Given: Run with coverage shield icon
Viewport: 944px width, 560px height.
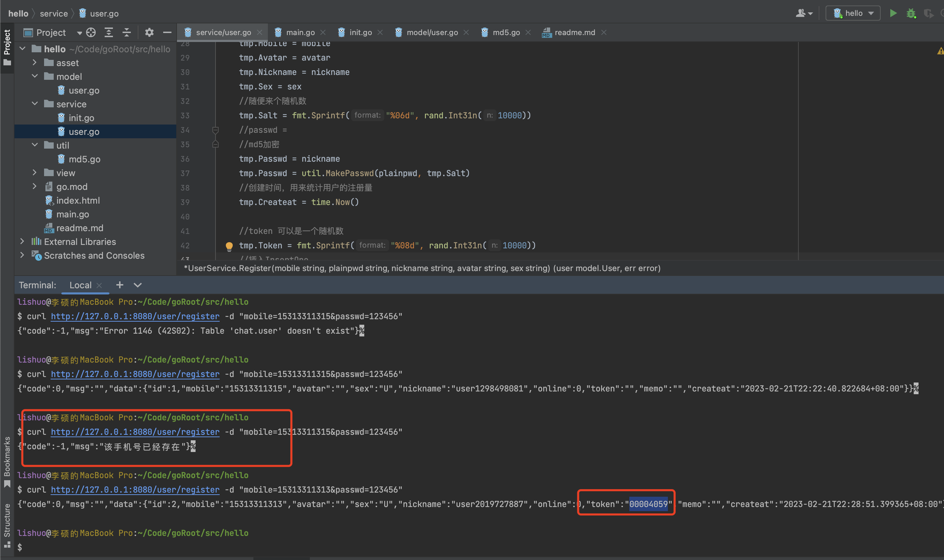Looking at the screenshot, I should click(x=928, y=13).
